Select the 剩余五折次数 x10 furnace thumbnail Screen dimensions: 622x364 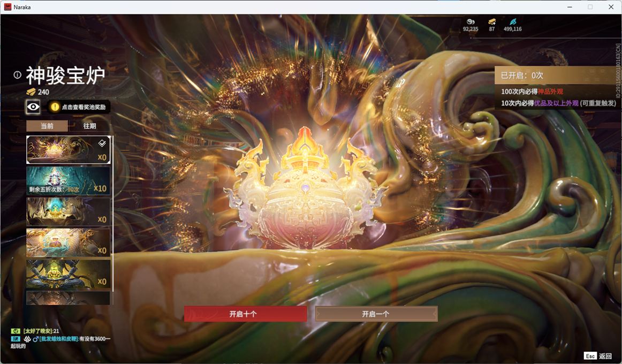click(x=68, y=181)
